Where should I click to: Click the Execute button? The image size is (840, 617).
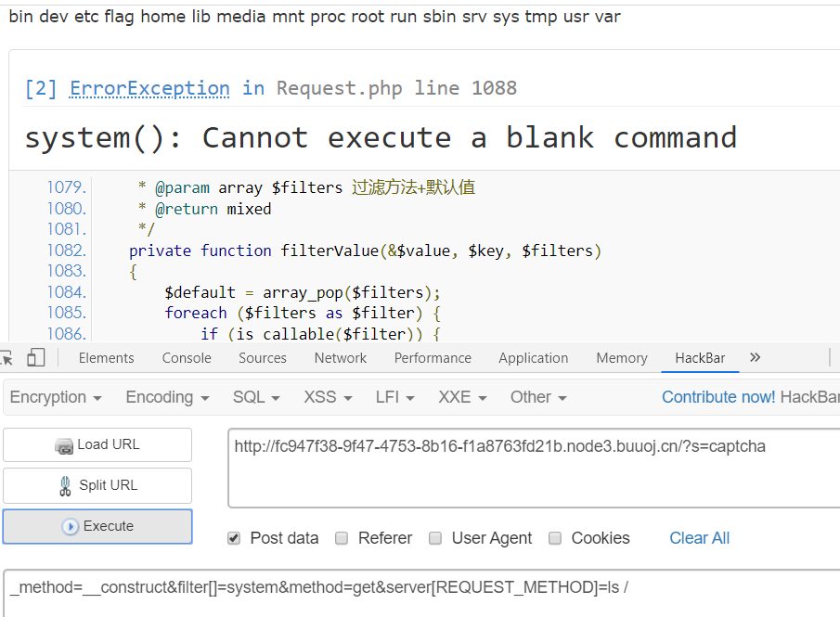(97, 526)
